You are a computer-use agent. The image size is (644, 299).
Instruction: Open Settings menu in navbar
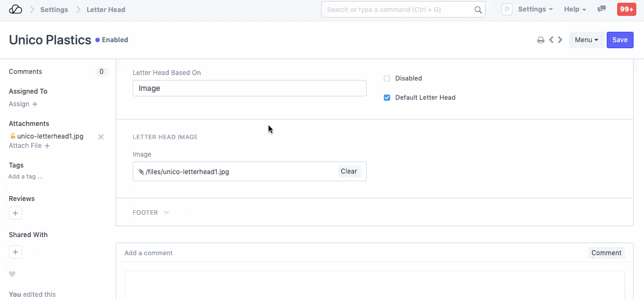(x=535, y=9)
